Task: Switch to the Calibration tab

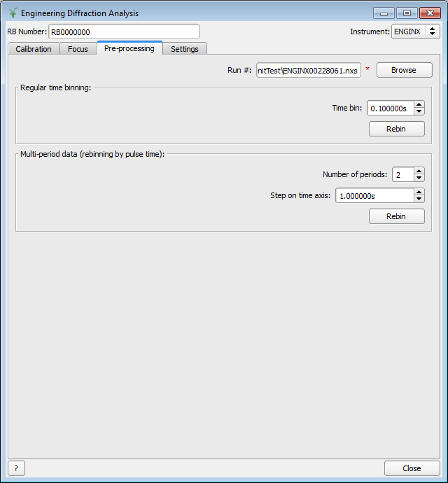Action: [x=34, y=49]
